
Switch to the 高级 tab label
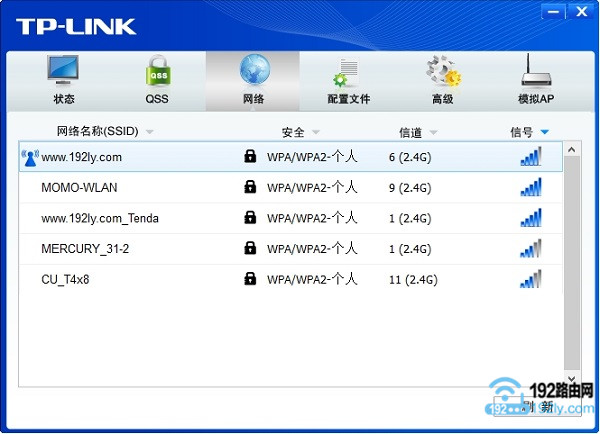pos(443,99)
